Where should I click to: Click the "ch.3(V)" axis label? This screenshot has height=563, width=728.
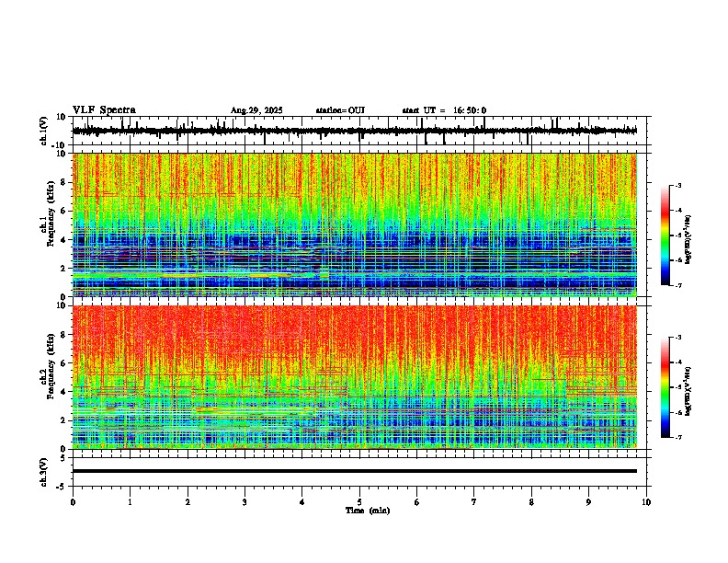click(44, 472)
